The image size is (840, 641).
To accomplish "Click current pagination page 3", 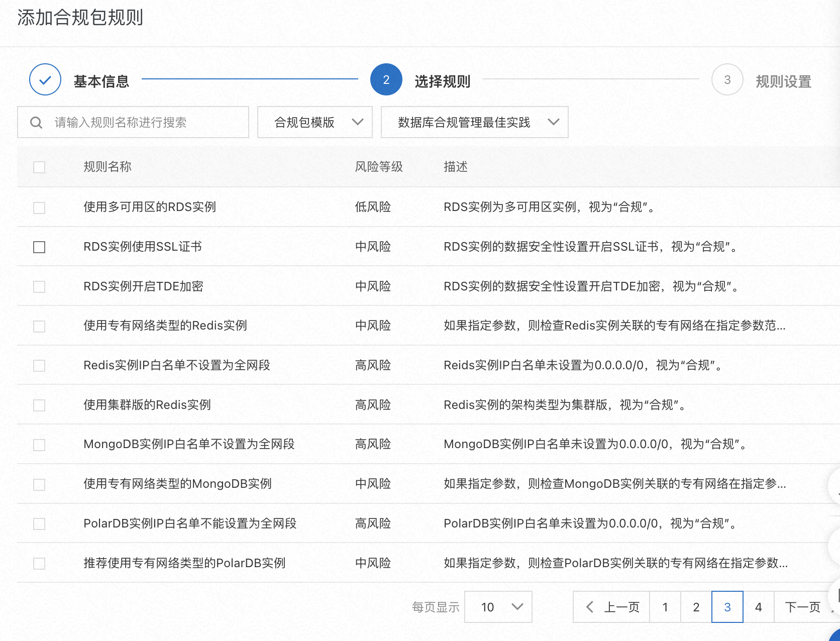I will [x=727, y=607].
